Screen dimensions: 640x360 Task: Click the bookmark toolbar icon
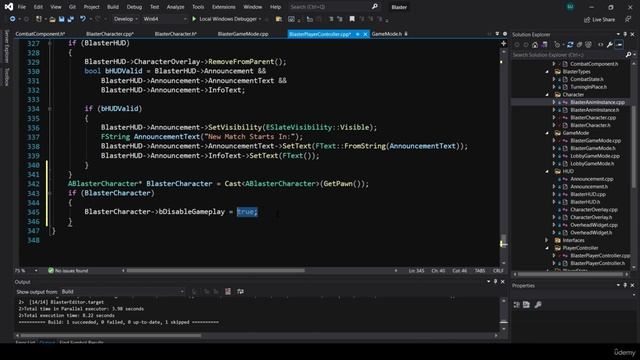(352, 19)
